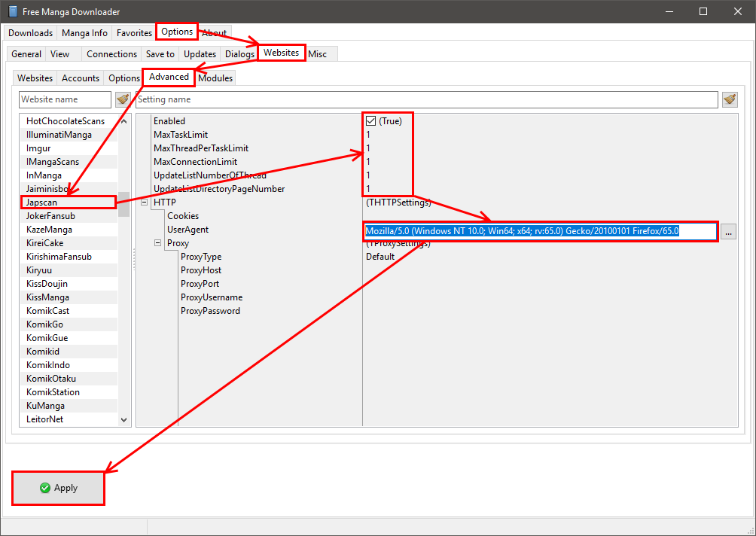Select the Options main tab

177,32
